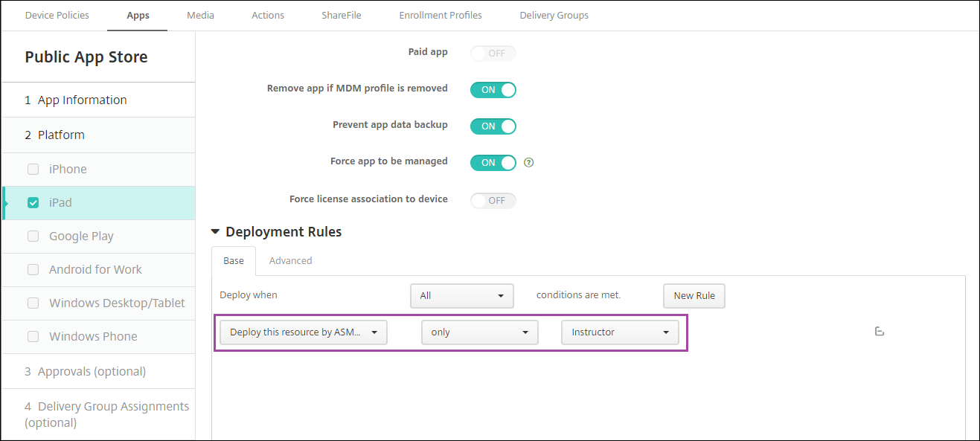The width and height of the screenshot is (980, 441).
Task: Open the Enrollment Profiles tab
Action: click(x=440, y=15)
